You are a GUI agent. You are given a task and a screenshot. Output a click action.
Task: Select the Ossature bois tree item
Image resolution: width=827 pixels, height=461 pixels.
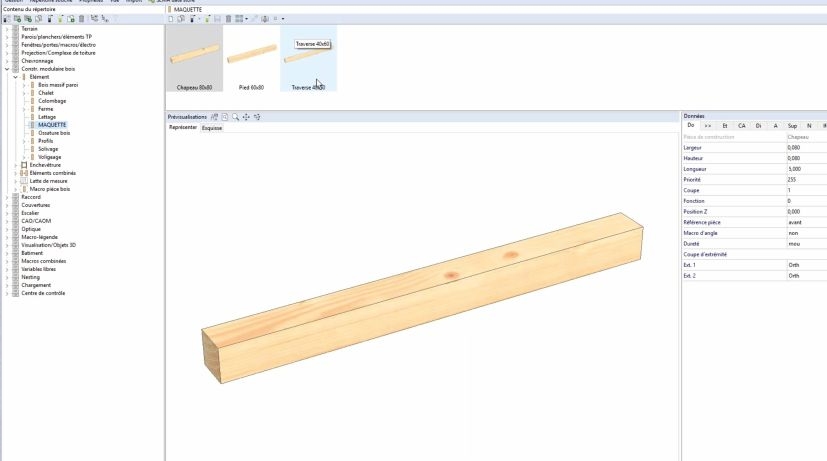54,133
